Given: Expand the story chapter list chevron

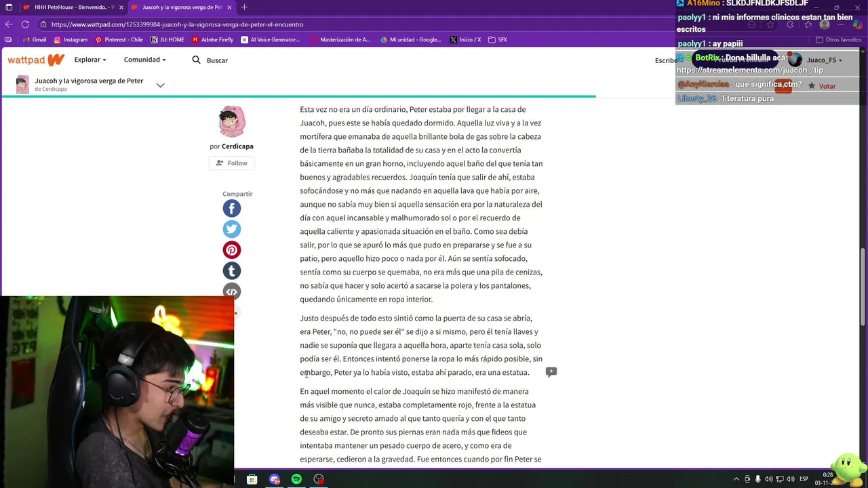Looking at the screenshot, I should [x=160, y=85].
